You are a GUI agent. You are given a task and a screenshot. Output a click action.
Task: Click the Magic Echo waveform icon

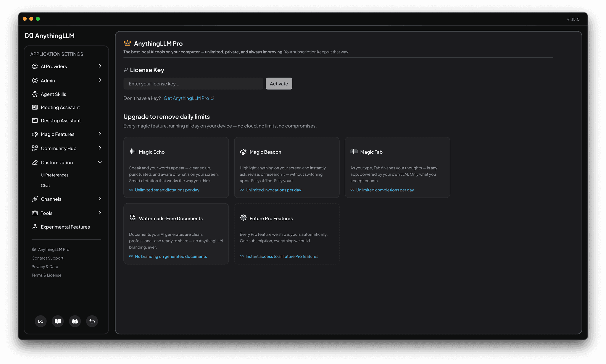click(x=133, y=151)
